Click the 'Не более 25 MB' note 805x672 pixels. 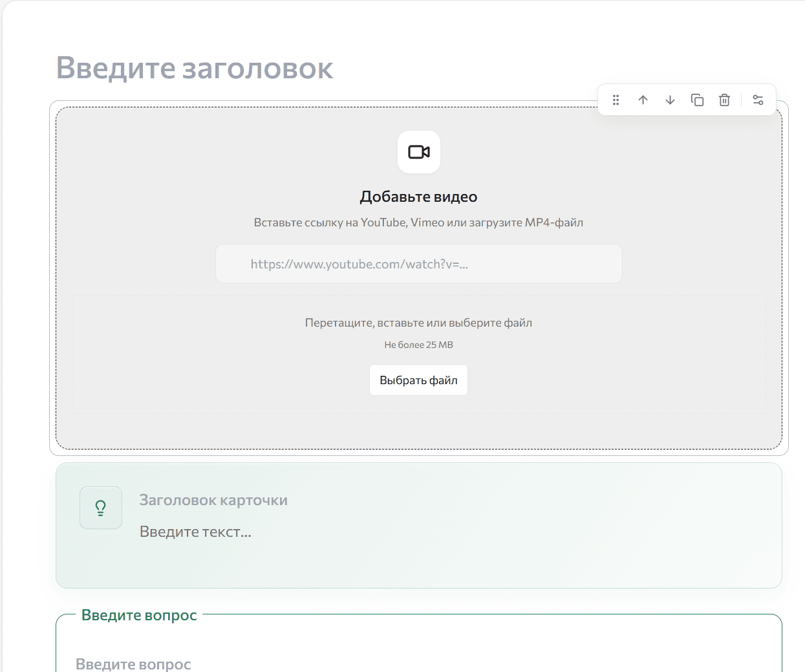click(418, 345)
